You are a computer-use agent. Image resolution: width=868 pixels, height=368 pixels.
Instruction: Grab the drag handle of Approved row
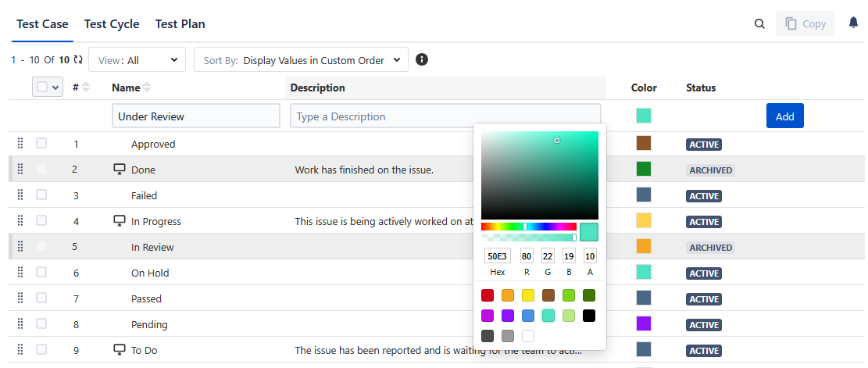click(20, 143)
